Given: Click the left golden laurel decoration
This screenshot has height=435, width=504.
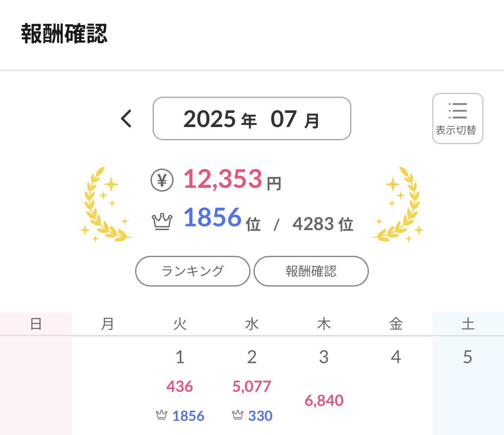Looking at the screenshot, I should [x=106, y=204].
